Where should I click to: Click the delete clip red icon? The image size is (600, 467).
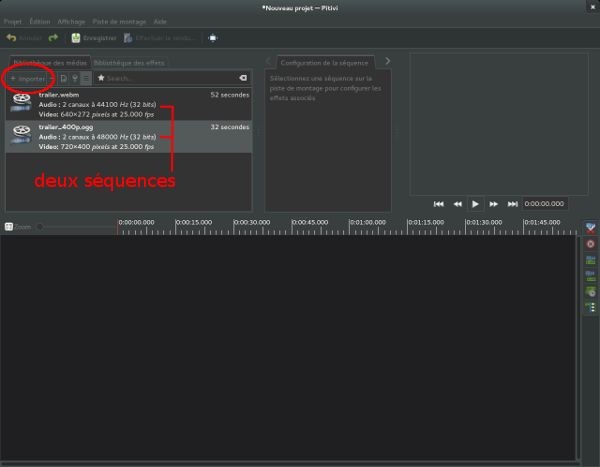point(590,244)
